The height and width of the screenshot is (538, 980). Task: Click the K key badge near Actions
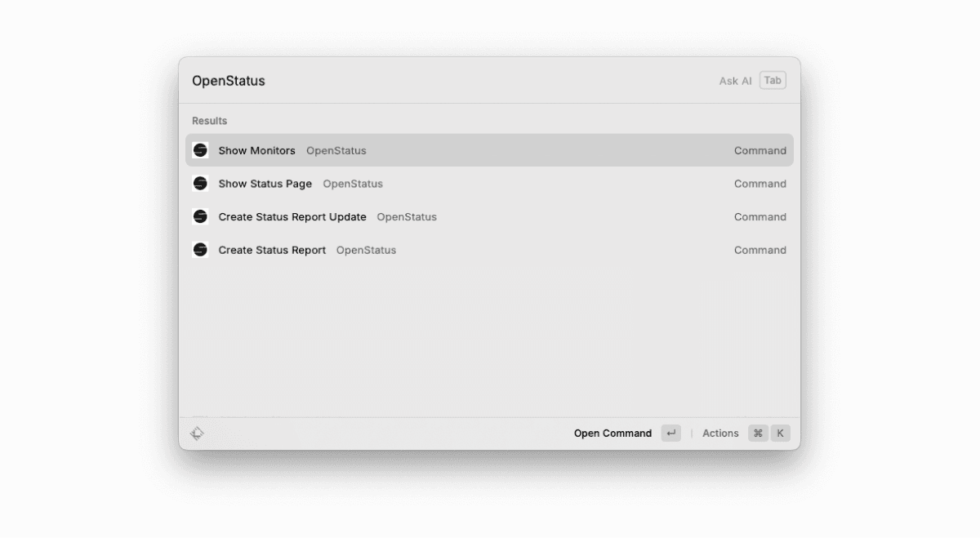click(x=779, y=433)
